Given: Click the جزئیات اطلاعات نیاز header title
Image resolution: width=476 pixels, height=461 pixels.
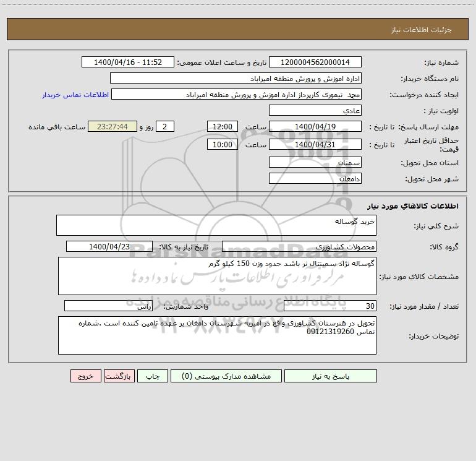Looking at the screenshot, I should 422,30.
